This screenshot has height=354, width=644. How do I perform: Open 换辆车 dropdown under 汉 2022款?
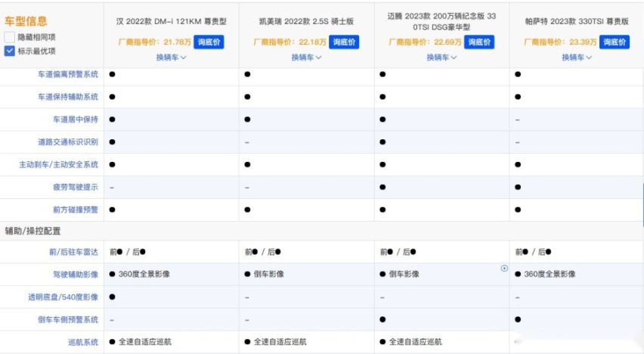pos(171,57)
